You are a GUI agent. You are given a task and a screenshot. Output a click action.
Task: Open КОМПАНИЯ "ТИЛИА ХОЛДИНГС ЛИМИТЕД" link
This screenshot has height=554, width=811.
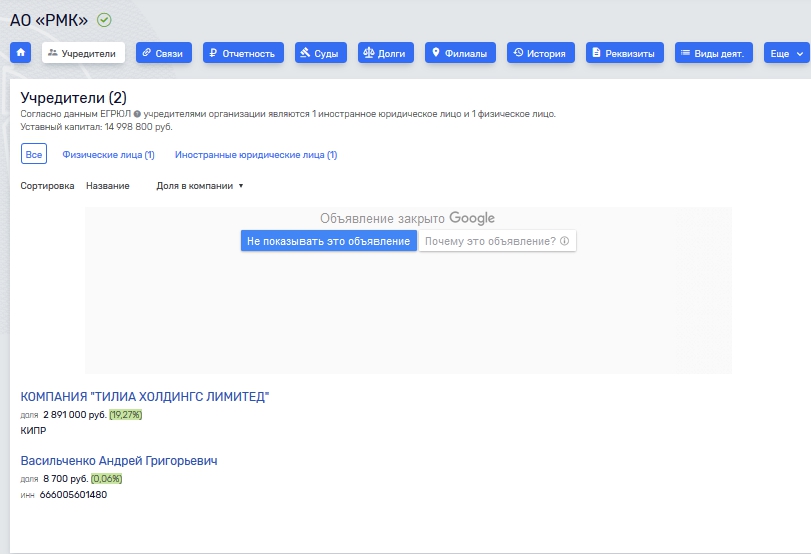(145, 397)
